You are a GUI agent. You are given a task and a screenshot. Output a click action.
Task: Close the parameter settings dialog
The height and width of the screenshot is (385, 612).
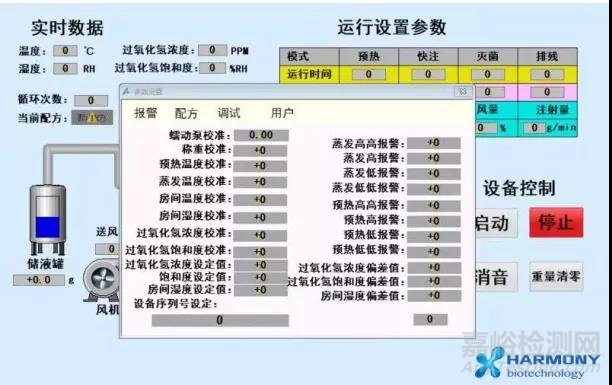[x=463, y=92]
